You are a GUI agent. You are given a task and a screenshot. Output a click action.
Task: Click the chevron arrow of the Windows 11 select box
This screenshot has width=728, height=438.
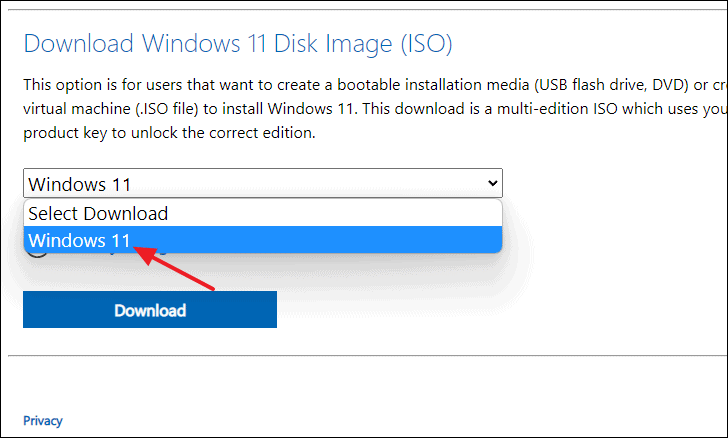point(493,183)
